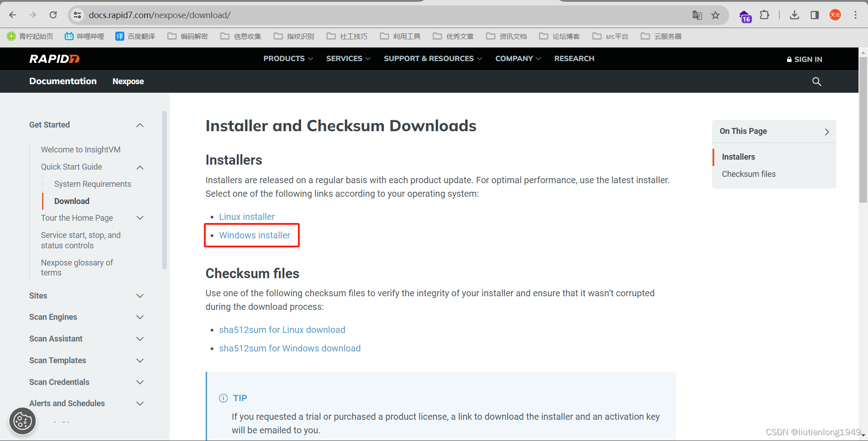
Task: Open the Chrome three-dot menu
Action: [x=855, y=15]
